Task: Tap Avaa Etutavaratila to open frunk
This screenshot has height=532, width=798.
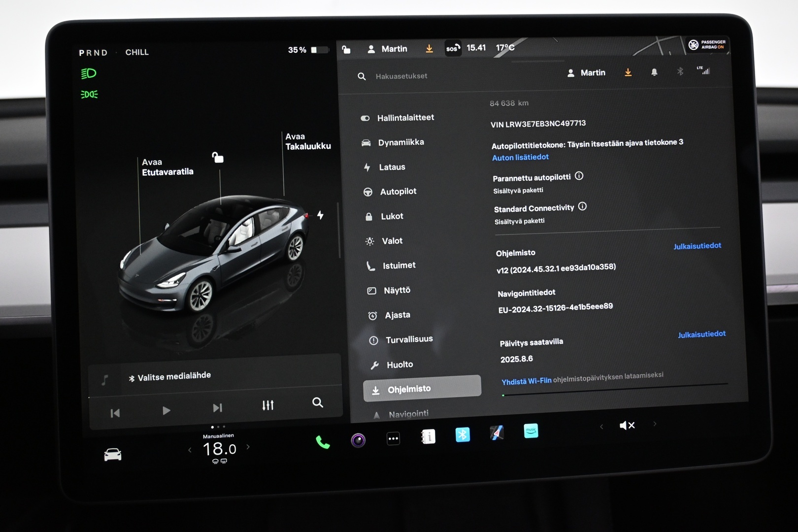Action: pos(167,167)
